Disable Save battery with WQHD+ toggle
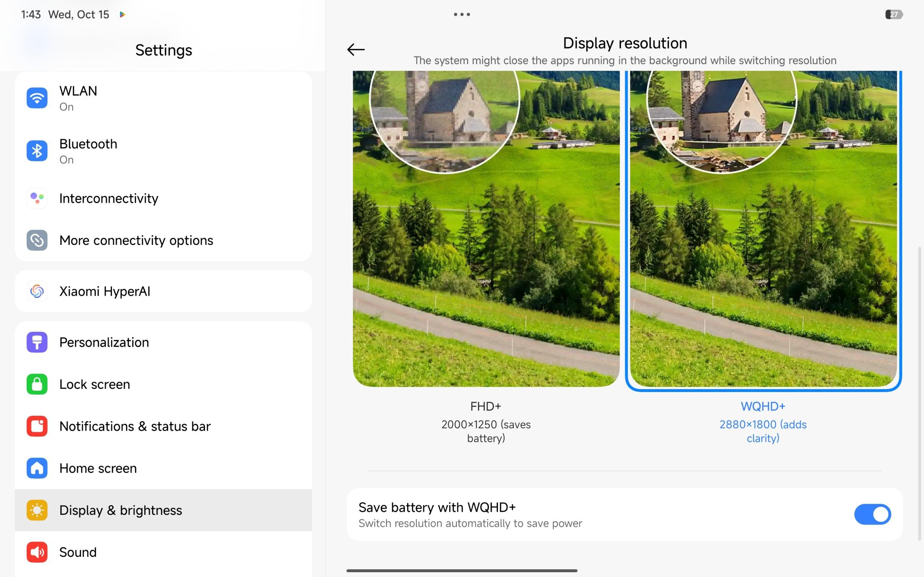 coord(872,514)
